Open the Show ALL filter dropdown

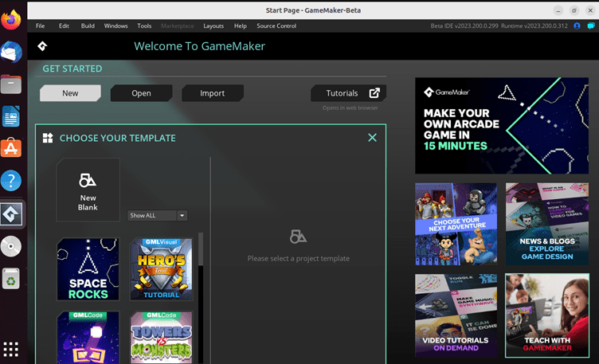[x=157, y=215]
